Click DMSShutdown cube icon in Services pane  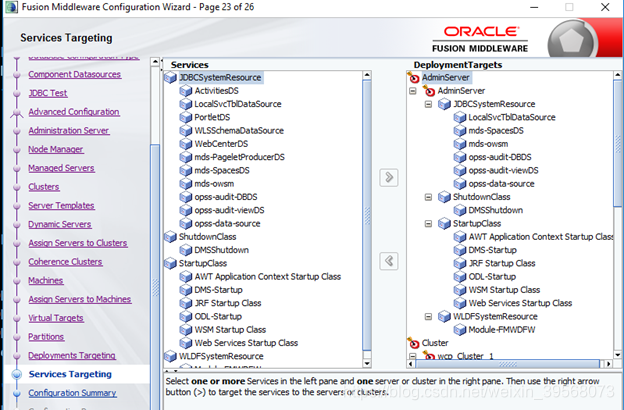click(x=186, y=250)
